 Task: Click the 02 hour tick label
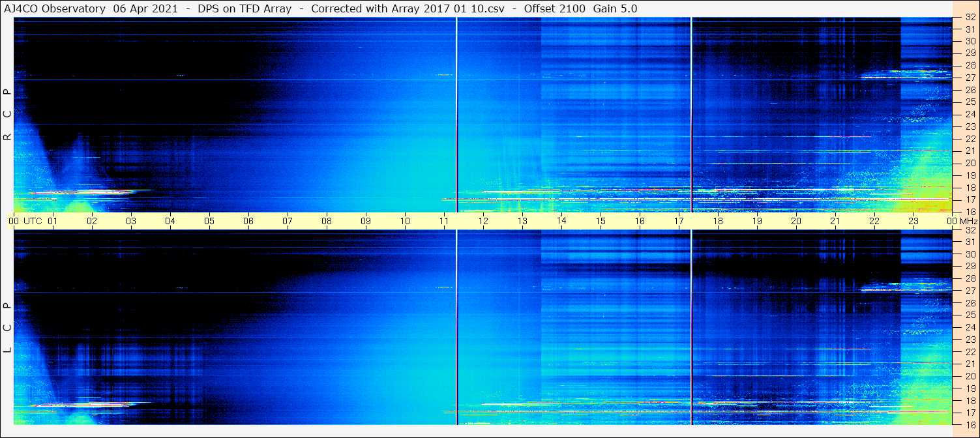tap(92, 221)
